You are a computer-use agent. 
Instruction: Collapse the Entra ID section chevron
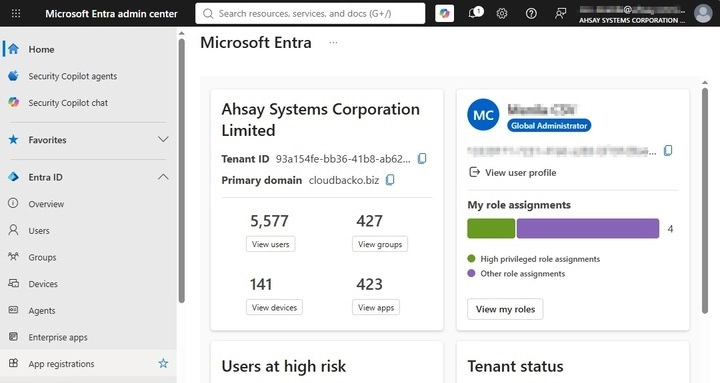pyautogui.click(x=163, y=177)
